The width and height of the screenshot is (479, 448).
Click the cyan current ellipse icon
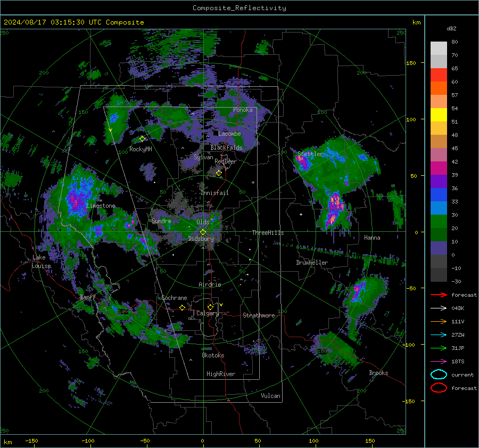point(439,374)
